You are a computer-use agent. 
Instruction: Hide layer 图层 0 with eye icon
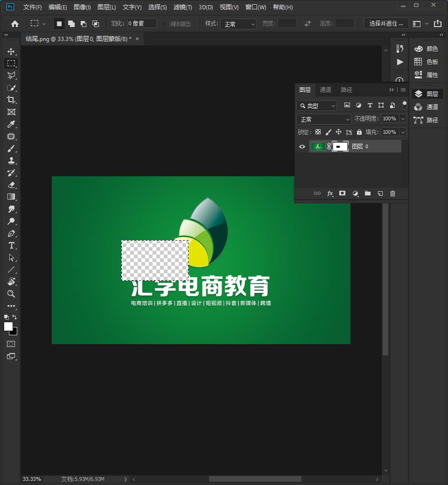pyautogui.click(x=302, y=146)
